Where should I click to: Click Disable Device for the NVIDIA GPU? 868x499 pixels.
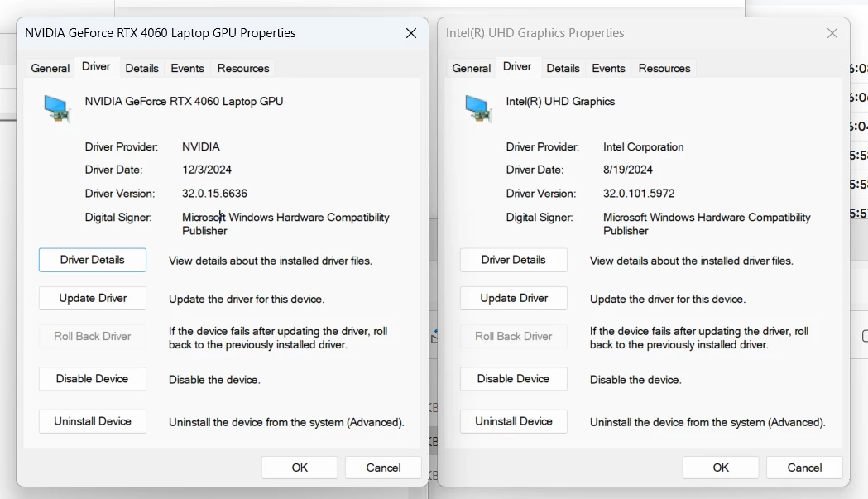click(x=93, y=379)
